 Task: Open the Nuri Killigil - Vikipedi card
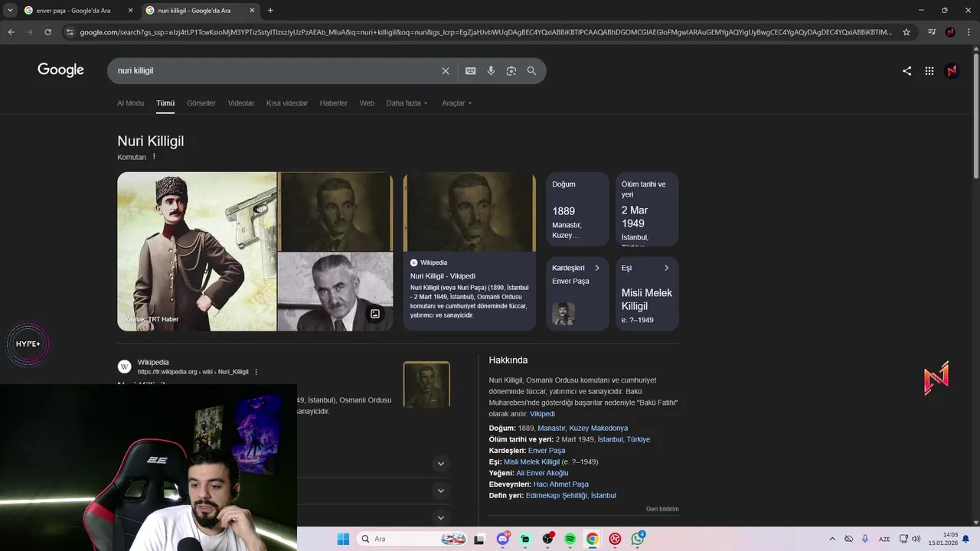point(469,251)
